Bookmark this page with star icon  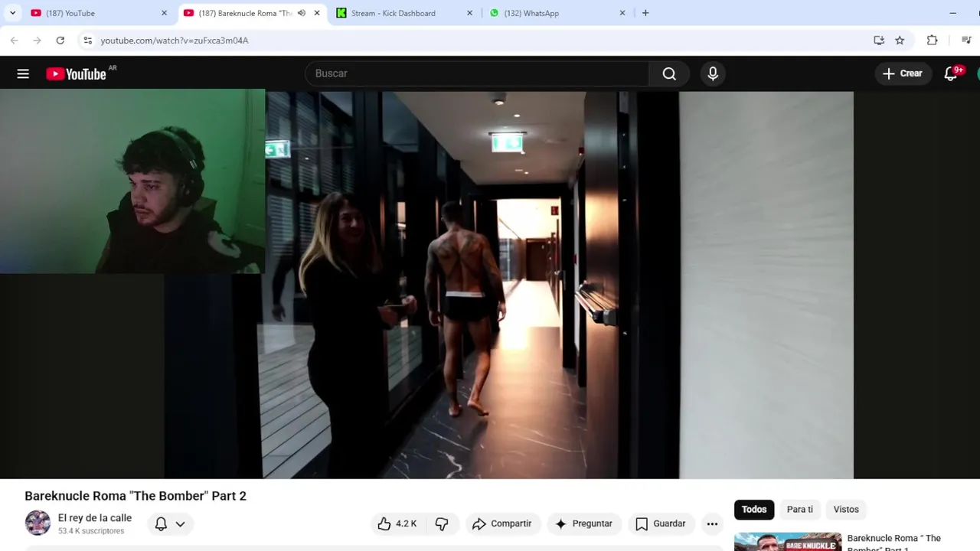pos(900,41)
